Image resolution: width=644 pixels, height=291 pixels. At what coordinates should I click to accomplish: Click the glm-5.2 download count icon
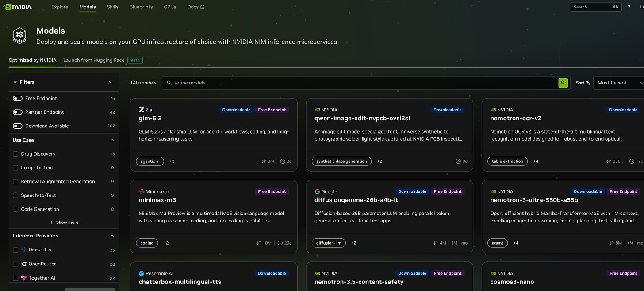264,161
